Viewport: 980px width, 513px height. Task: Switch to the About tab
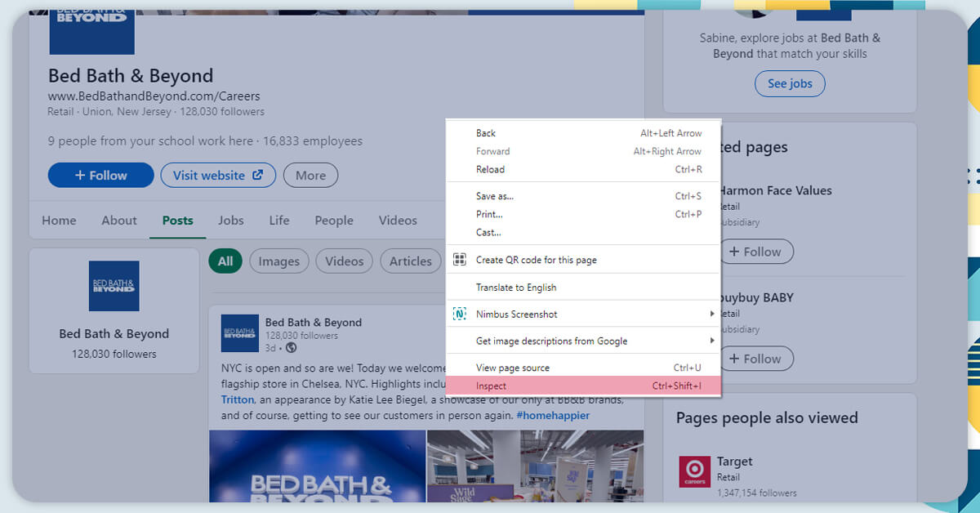[119, 221]
